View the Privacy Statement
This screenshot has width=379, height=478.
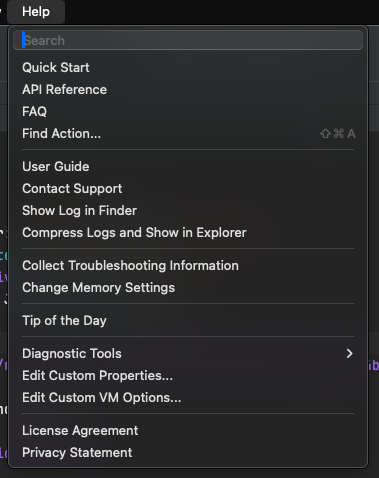click(188, 453)
